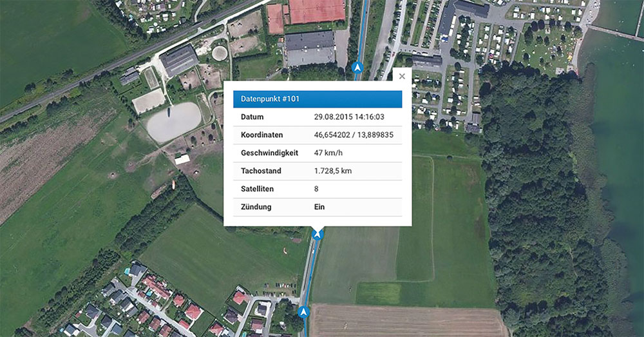
Task: Select the route marker beneath the popup pointer
Action: (x=317, y=235)
